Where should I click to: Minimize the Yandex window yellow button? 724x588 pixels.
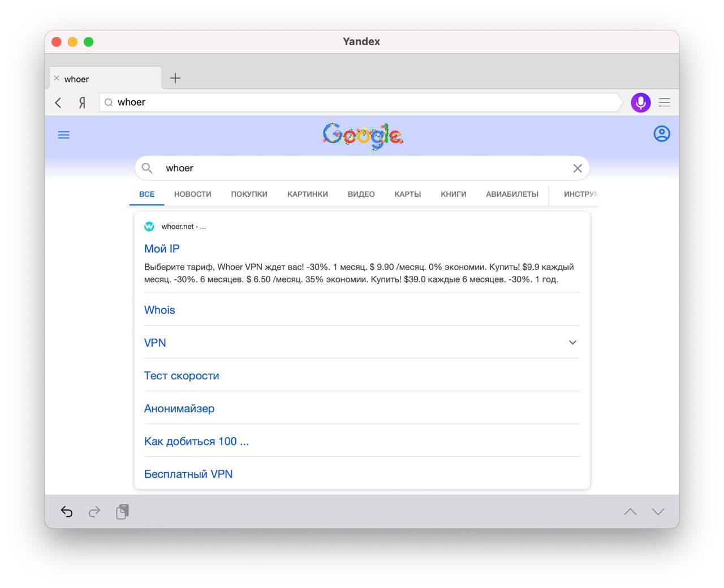click(72, 42)
